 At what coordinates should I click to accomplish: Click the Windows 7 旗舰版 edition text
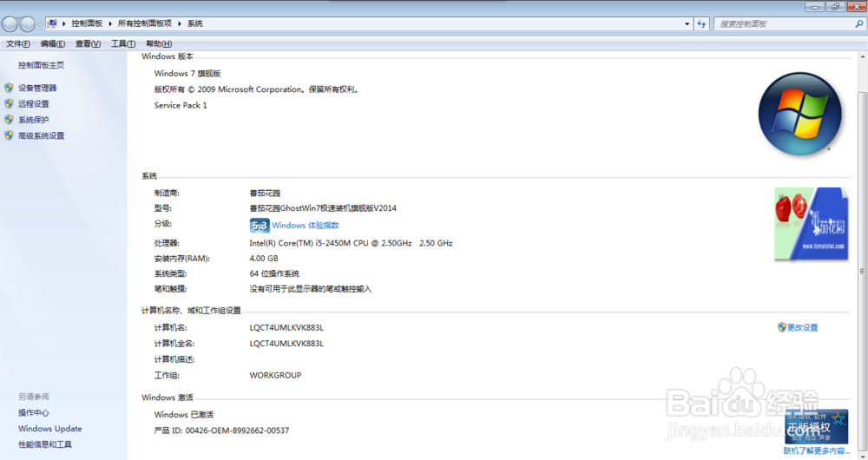pyautogui.click(x=187, y=73)
